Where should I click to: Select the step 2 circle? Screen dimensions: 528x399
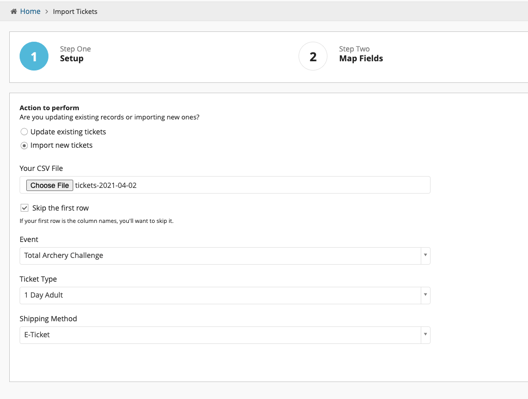pyautogui.click(x=313, y=56)
